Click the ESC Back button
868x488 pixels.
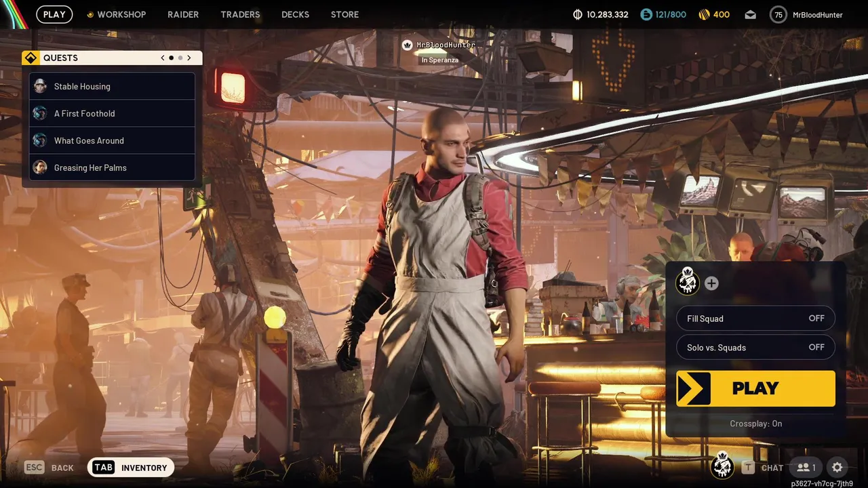pyautogui.click(x=49, y=468)
